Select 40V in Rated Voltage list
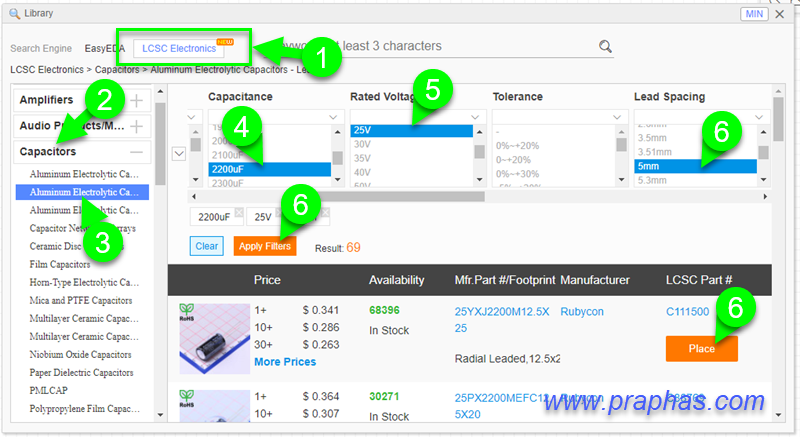This screenshot has width=800, height=437. coord(411,173)
